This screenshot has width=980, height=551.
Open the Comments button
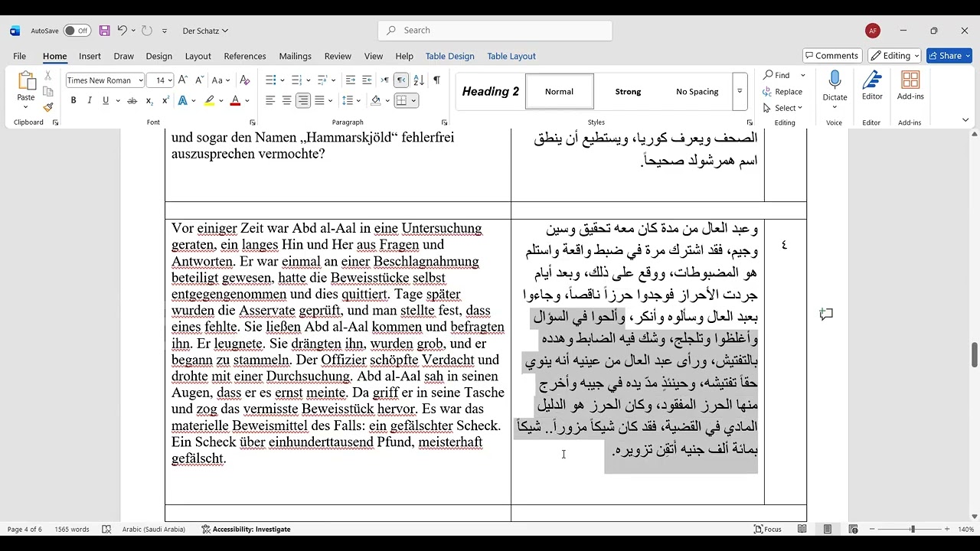(x=831, y=56)
